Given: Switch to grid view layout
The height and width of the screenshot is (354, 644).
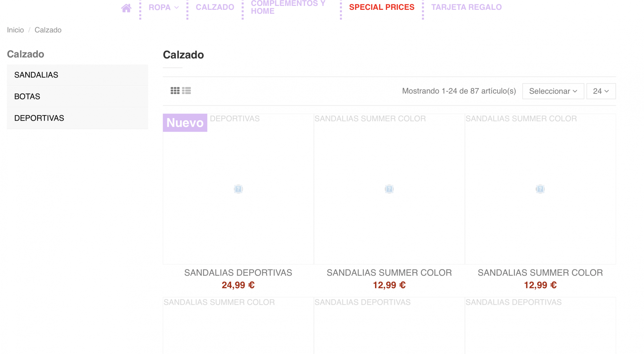Looking at the screenshot, I should (175, 91).
